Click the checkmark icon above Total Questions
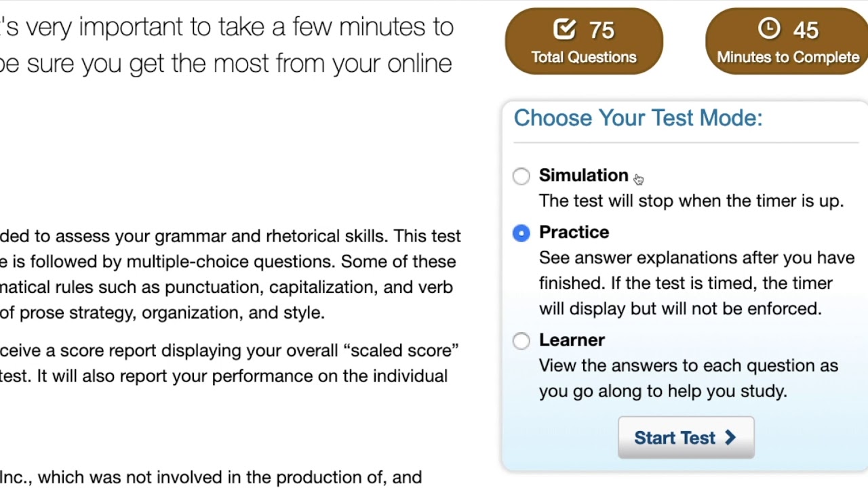 564,29
